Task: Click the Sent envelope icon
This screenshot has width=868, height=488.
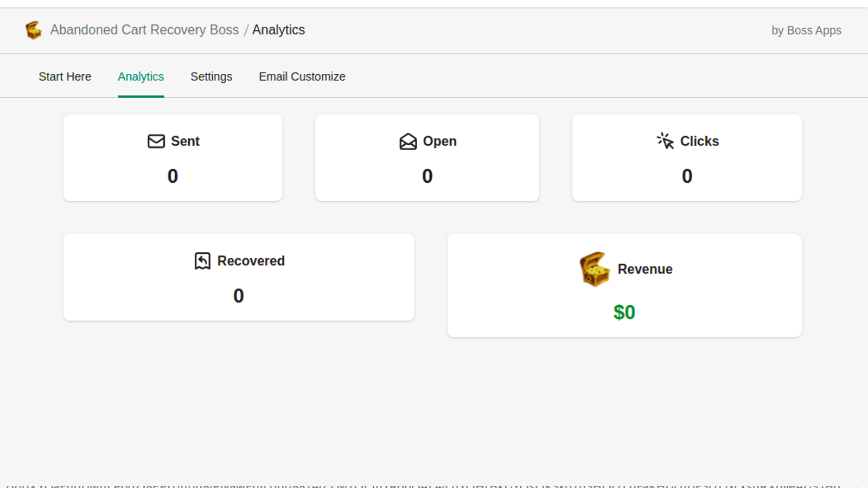Action: click(x=156, y=142)
